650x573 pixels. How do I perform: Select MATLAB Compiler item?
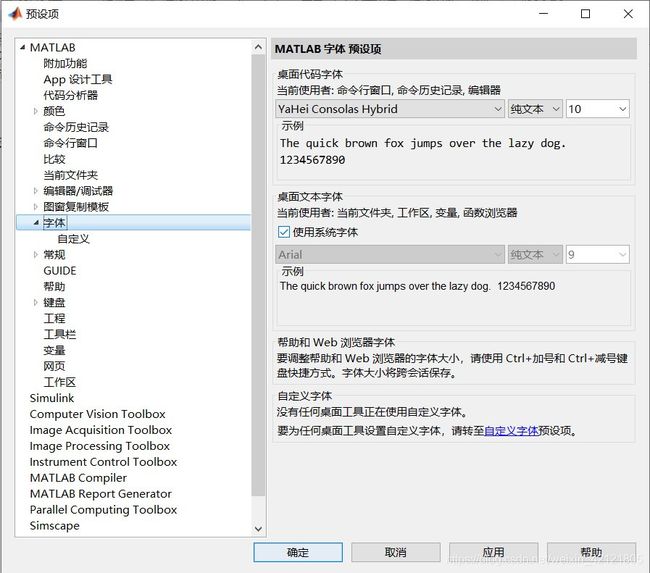pos(78,478)
